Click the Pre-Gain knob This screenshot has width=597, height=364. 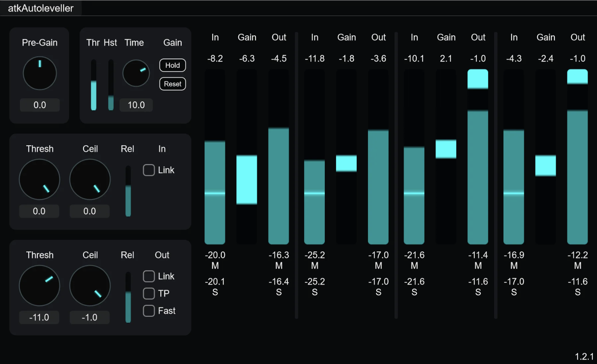pyautogui.click(x=40, y=73)
